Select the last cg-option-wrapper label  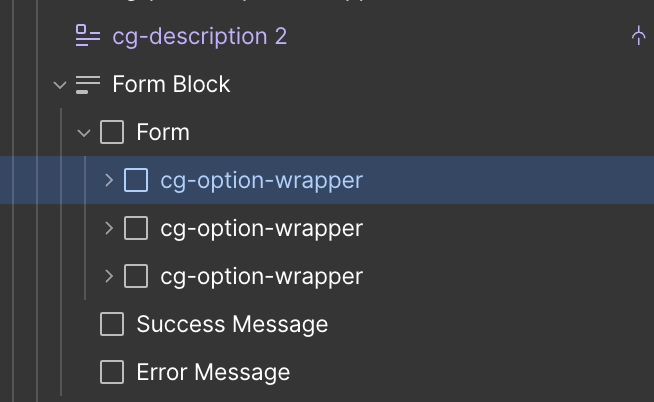click(x=261, y=276)
